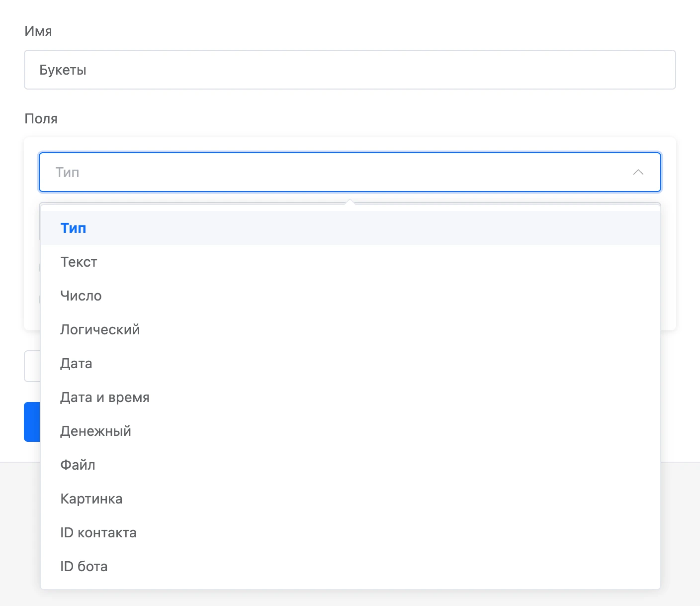Pick Денежный from the dropdown list
Image resolution: width=700 pixels, height=606 pixels.
(350, 431)
